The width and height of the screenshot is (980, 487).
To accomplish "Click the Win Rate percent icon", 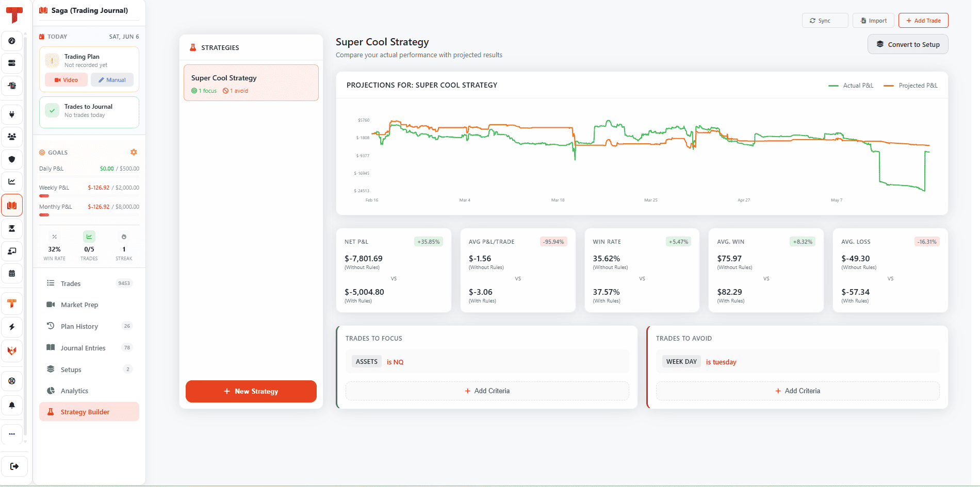I will pos(54,237).
